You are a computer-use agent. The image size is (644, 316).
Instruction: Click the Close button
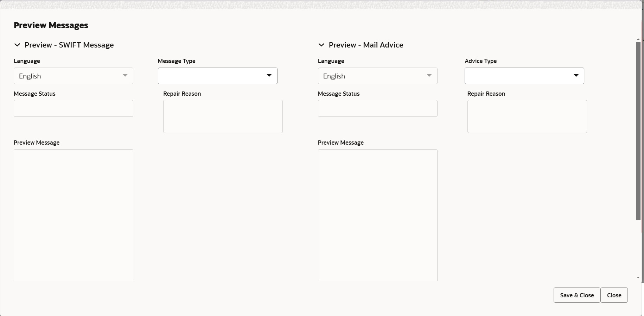click(x=614, y=295)
